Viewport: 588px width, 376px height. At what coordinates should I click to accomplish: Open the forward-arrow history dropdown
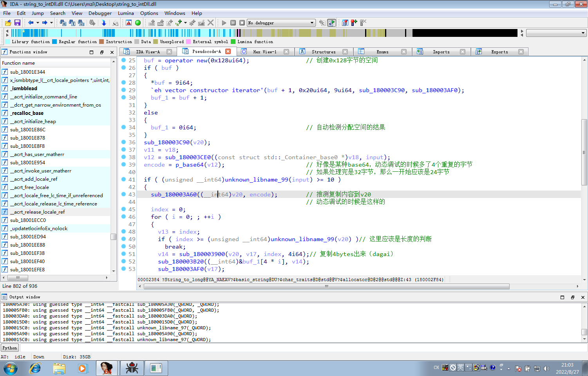pos(51,23)
